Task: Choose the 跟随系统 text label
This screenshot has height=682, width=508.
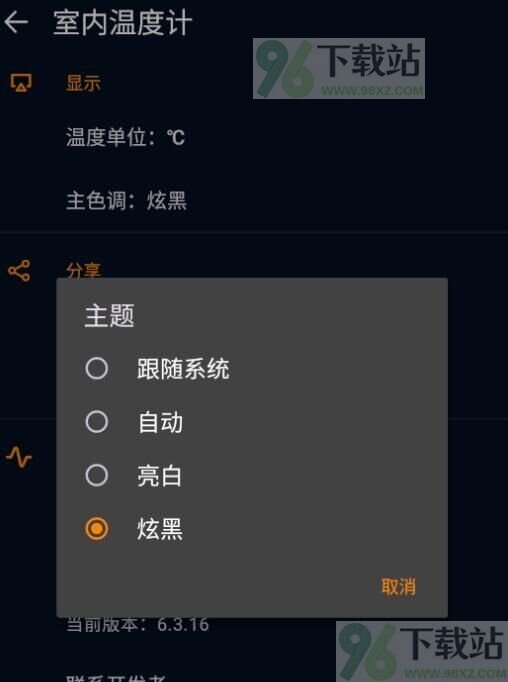Action: 183,369
